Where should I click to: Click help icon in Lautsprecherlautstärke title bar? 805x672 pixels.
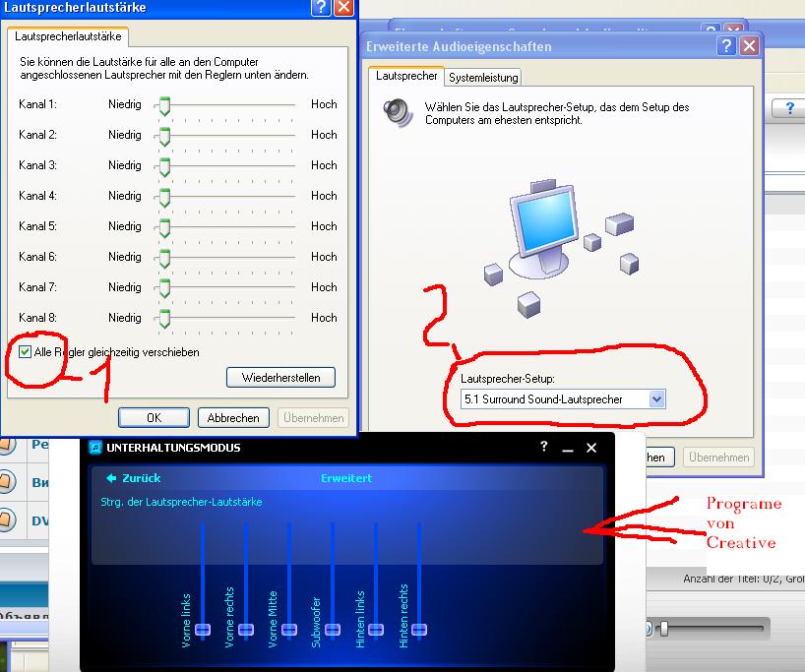click(321, 8)
